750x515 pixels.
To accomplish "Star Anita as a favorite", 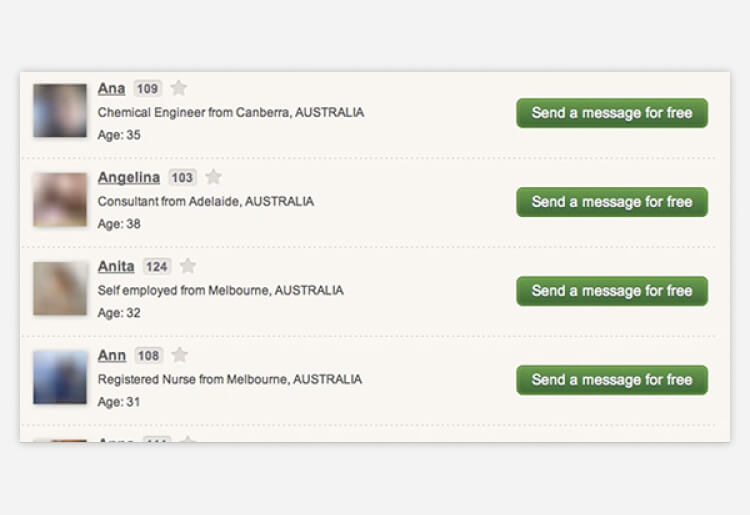I will pyautogui.click(x=188, y=266).
